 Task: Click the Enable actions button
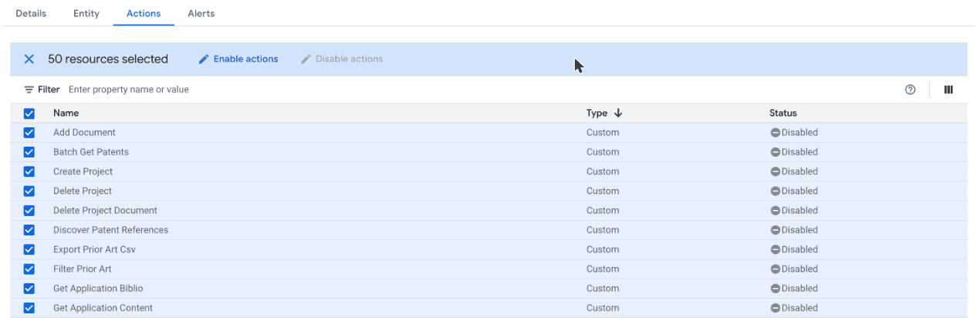pyautogui.click(x=238, y=59)
